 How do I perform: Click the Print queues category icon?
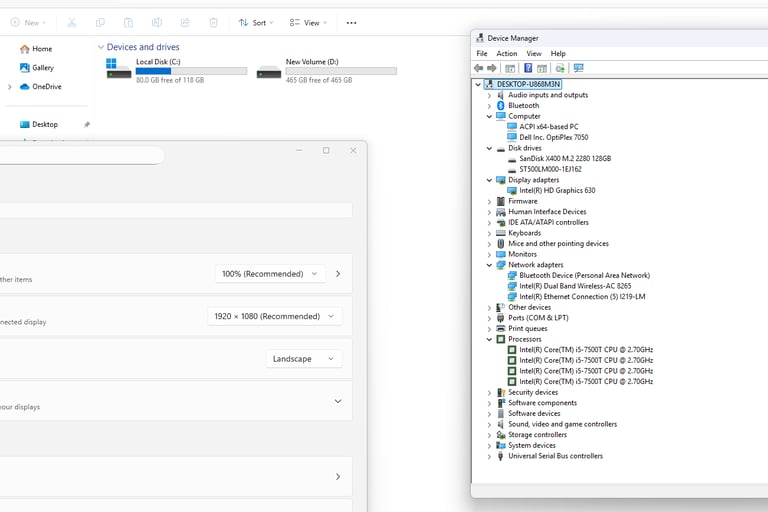(501, 329)
